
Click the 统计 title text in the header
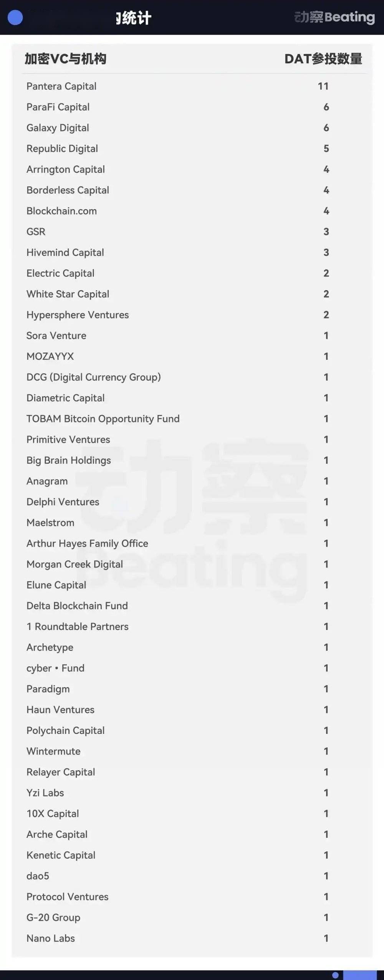pos(134,18)
